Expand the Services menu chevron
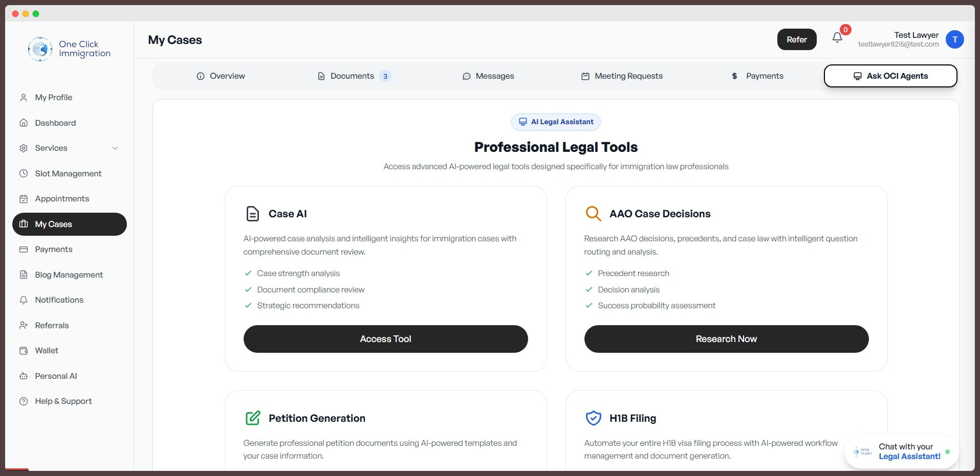The image size is (980, 476). 115,148
